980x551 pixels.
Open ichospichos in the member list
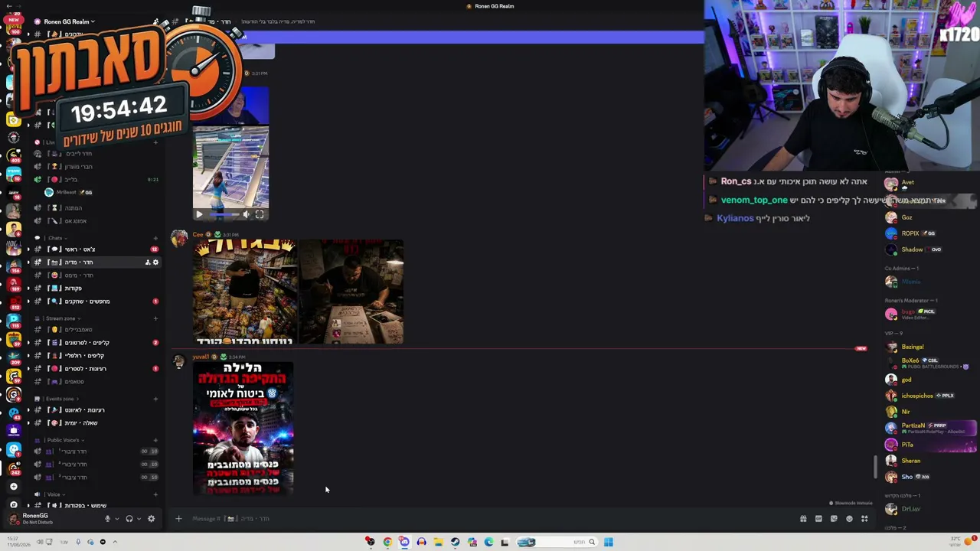coord(930,396)
